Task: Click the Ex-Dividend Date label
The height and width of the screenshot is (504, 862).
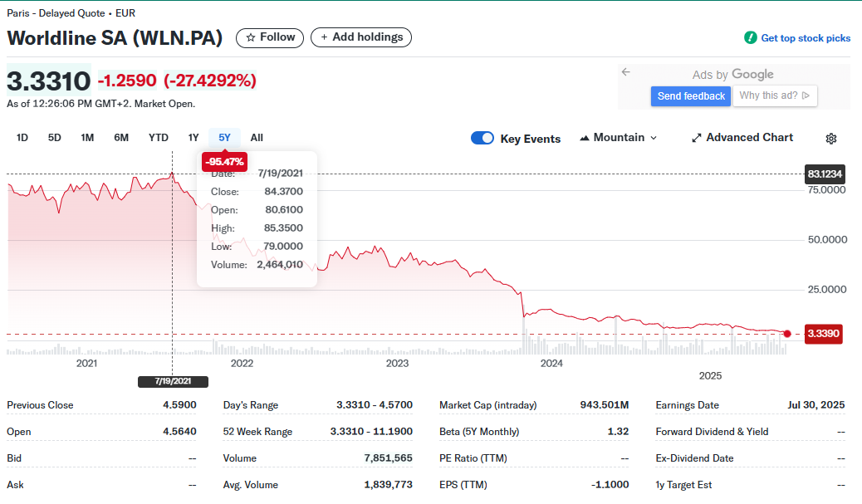Action: click(x=694, y=458)
